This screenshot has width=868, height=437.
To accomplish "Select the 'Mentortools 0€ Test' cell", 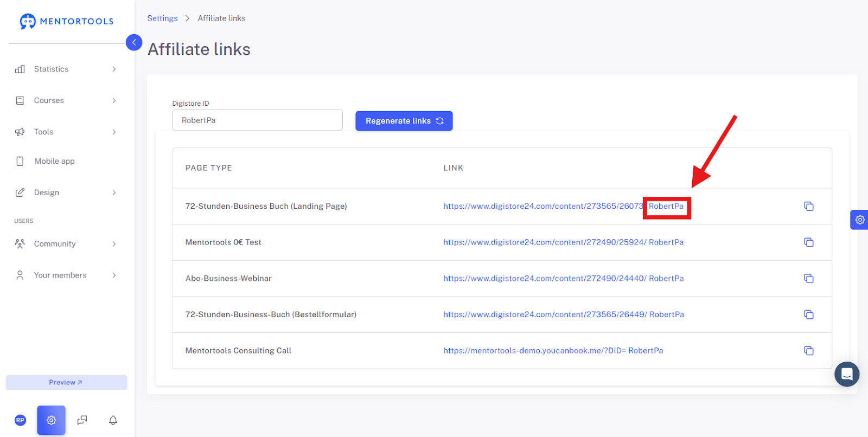I will coord(223,242).
